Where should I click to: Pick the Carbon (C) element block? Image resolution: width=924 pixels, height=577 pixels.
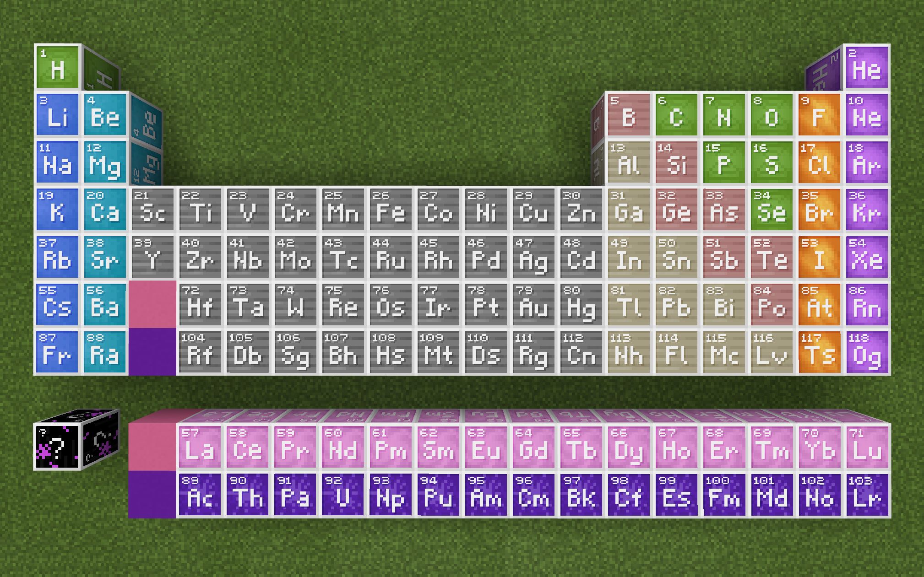676,114
